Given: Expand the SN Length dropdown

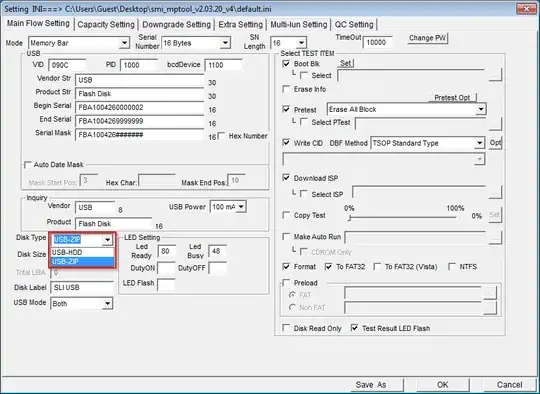Looking at the screenshot, I should tap(301, 43).
